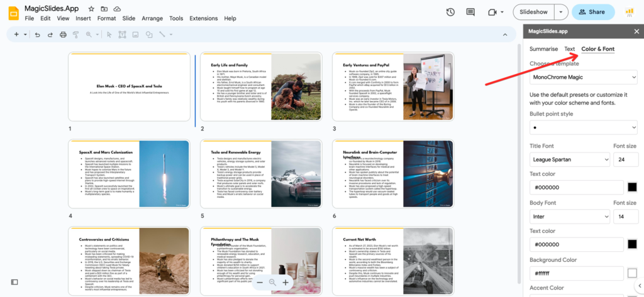The width and height of the screenshot is (644, 297).
Task: Open the Format menu
Action: tap(107, 18)
